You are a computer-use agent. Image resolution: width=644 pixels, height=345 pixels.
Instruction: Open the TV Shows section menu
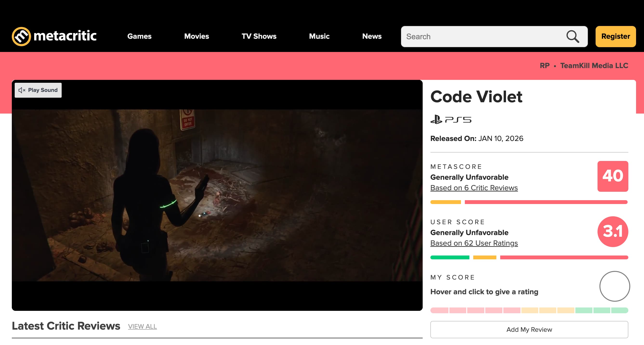(259, 37)
